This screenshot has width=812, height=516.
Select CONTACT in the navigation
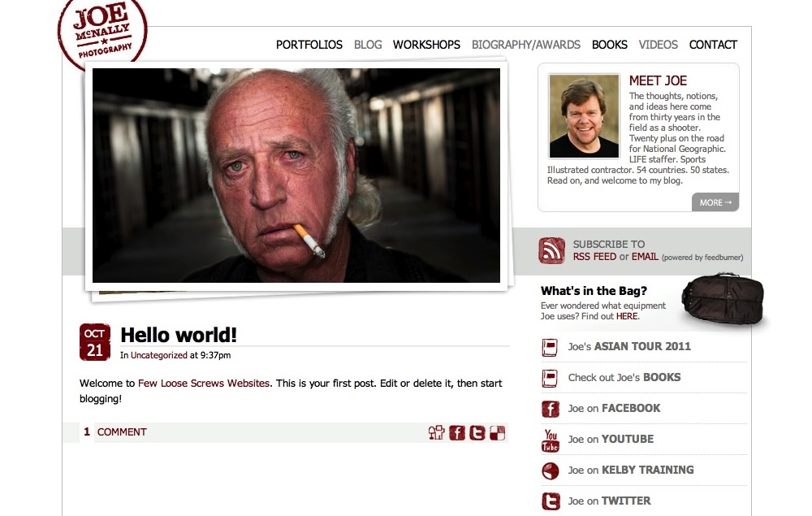pos(713,45)
